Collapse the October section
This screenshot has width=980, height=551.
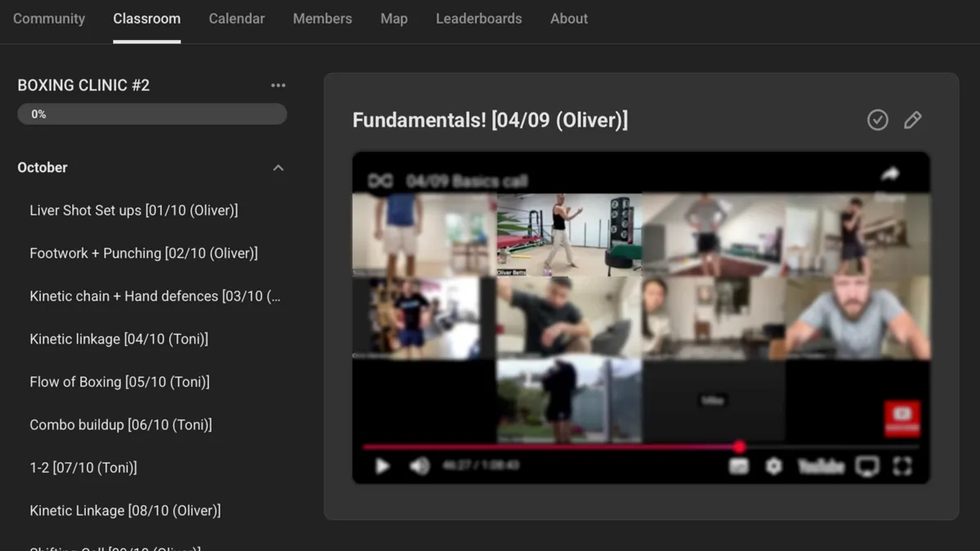[278, 168]
